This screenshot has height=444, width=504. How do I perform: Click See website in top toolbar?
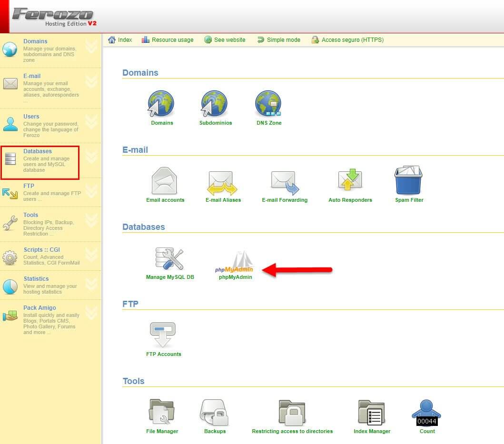click(x=225, y=40)
